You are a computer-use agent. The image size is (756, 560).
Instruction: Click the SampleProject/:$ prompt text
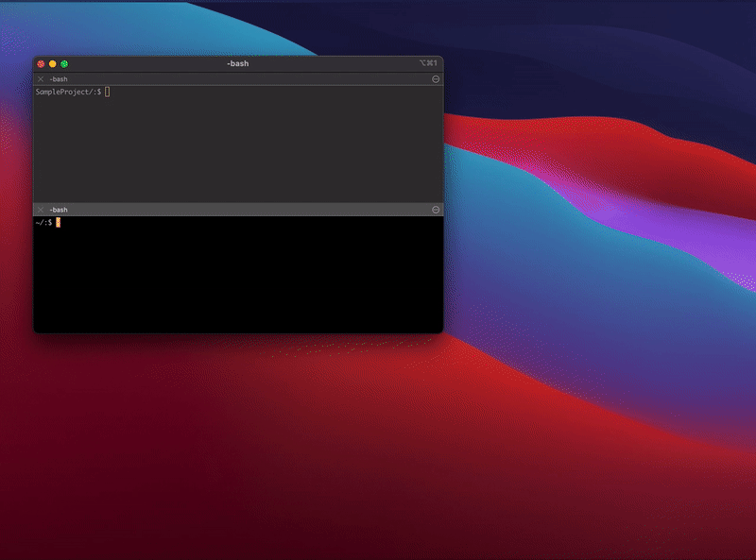click(68, 92)
